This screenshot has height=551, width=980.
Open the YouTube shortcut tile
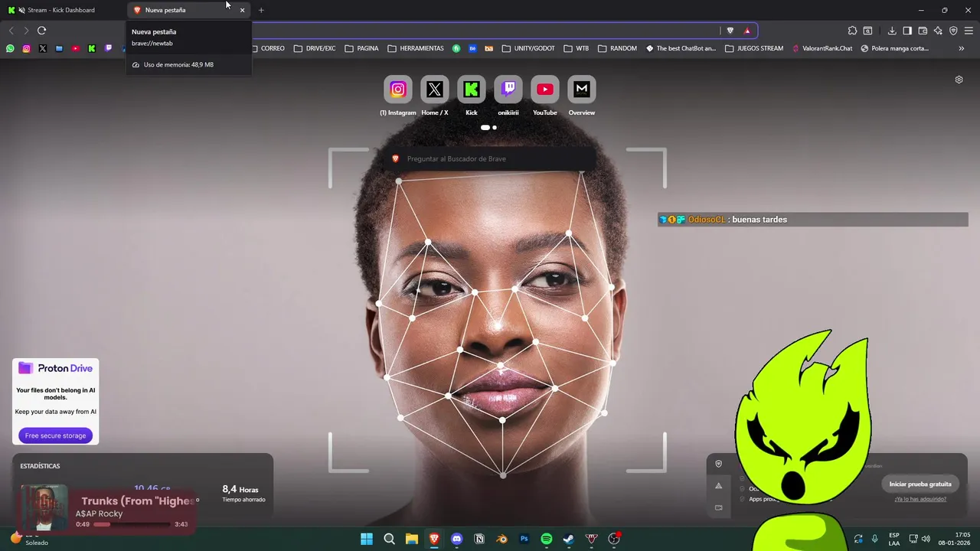tap(545, 90)
